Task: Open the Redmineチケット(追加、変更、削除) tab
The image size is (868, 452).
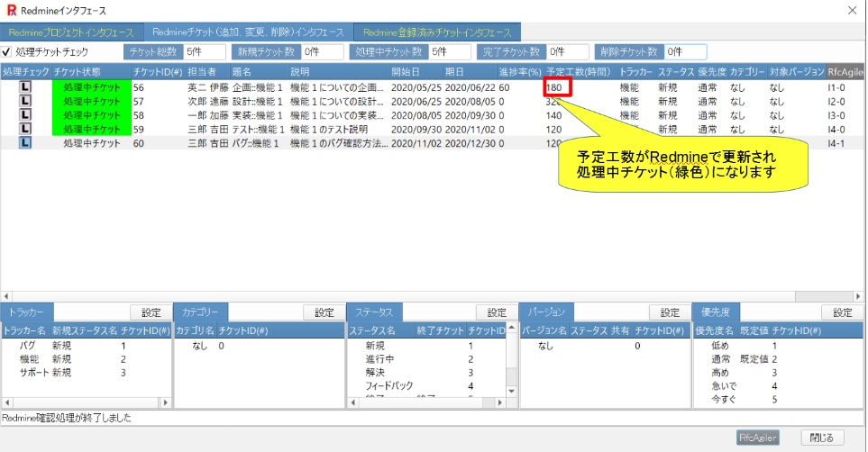Action: (248, 32)
